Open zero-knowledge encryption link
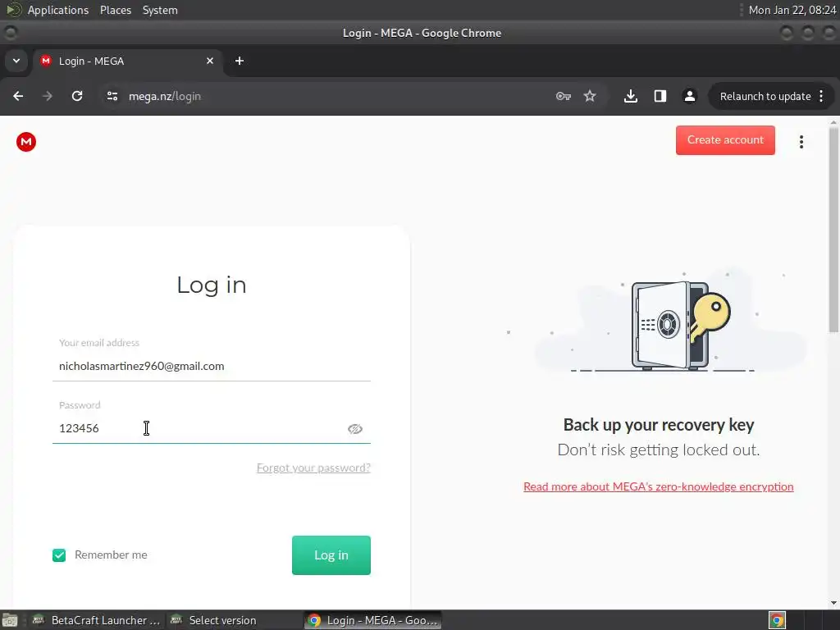840x630 pixels. click(658, 486)
